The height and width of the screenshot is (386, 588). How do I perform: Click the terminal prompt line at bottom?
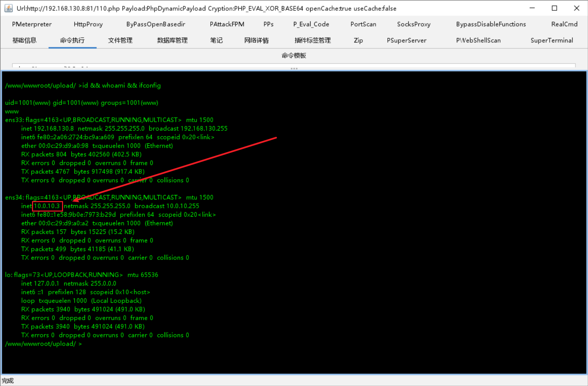click(x=43, y=344)
